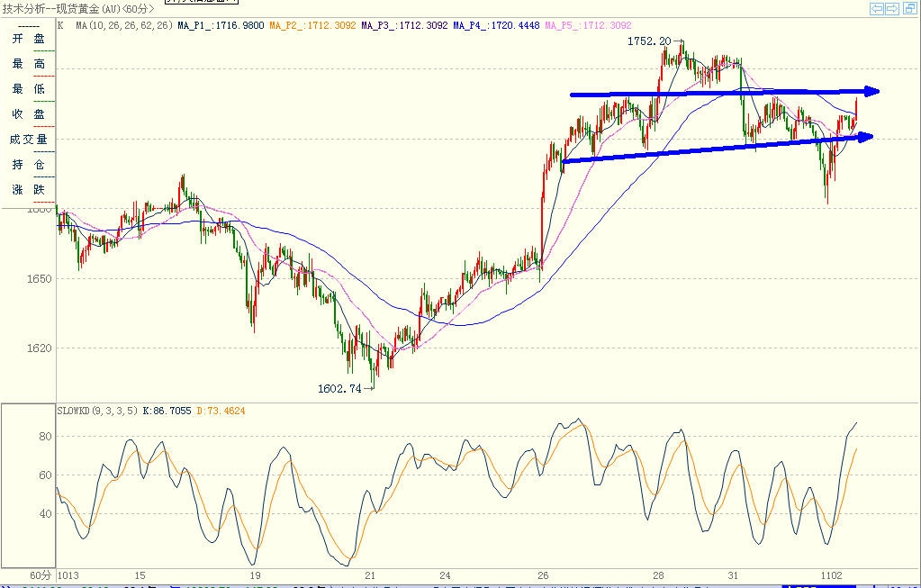Select the 收盘 row in the data panel
The width and height of the screenshot is (921, 588).
point(28,114)
